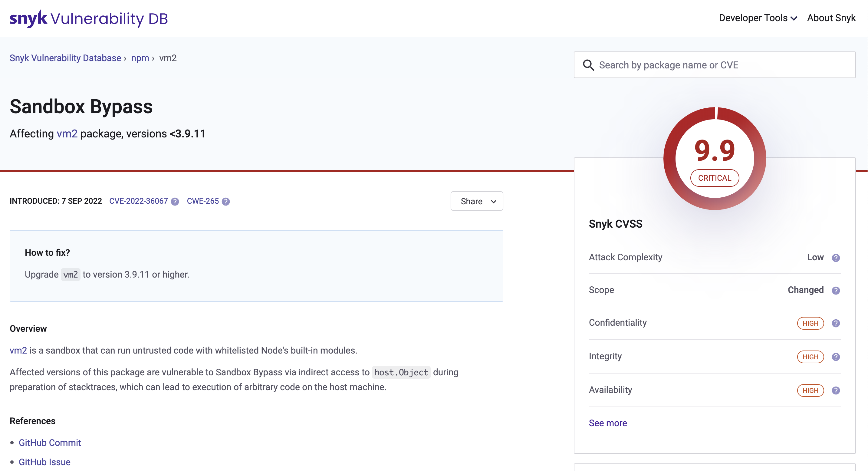868x471 pixels.
Task: Click the 'Low' attack complexity value
Action: pyautogui.click(x=815, y=257)
